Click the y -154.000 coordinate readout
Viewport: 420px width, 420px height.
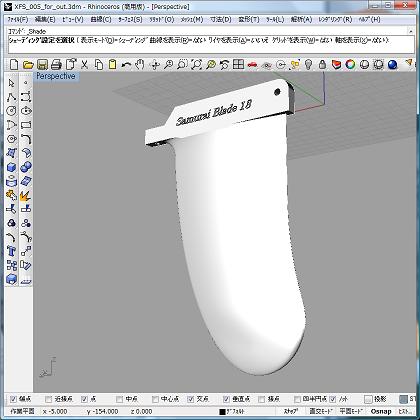[102, 411]
